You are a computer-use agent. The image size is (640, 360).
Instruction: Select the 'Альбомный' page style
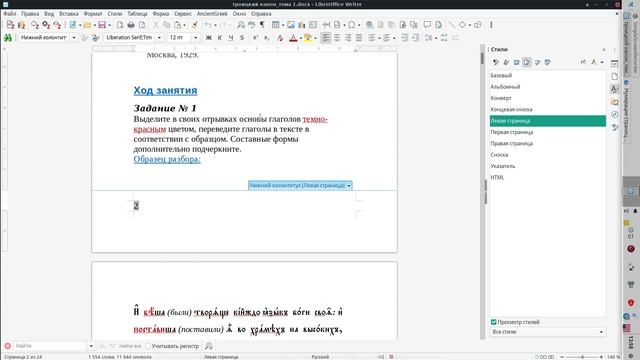click(x=548, y=87)
